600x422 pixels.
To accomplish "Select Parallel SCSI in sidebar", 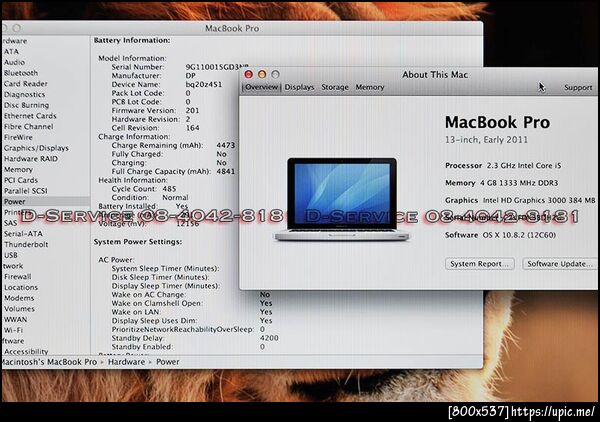I will 26,191.
